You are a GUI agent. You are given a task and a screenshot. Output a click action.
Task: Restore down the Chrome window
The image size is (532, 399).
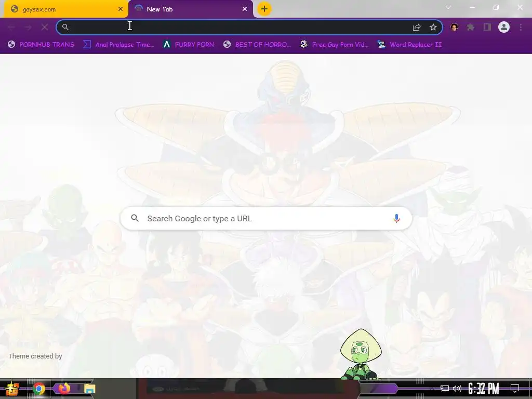(x=496, y=7)
